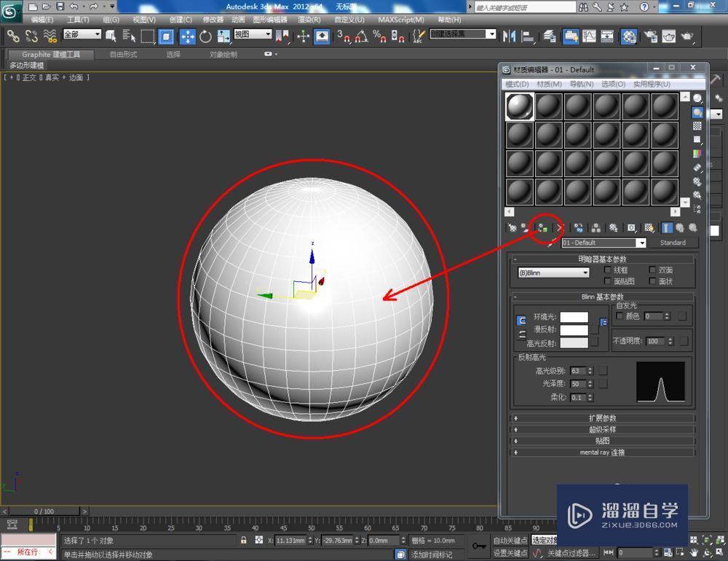Activate the Select and Rotate tool
This screenshot has width=728, height=561.
[x=206, y=34]
